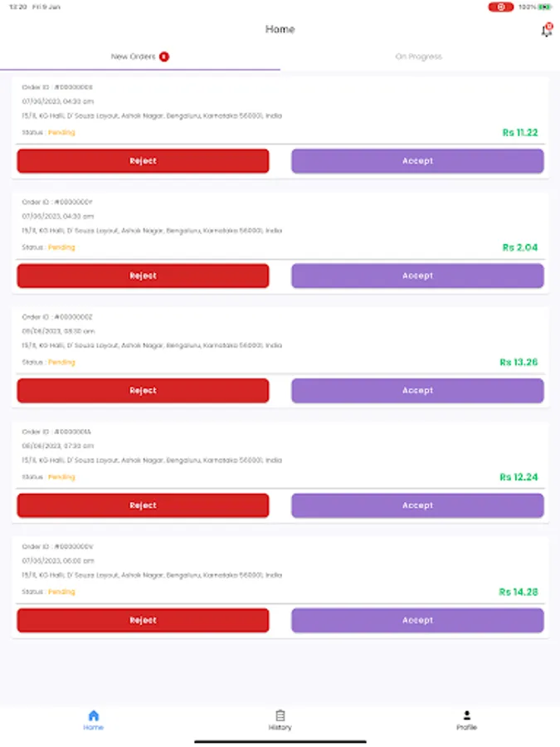Reject the Rs 12.24 order
This screenshot has height=747, width=560.
tap(143, 505)
